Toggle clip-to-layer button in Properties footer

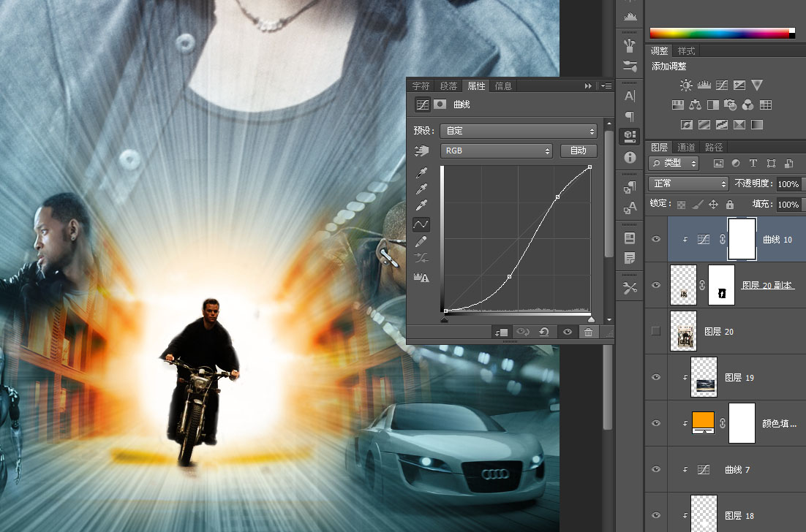point(501,332)
